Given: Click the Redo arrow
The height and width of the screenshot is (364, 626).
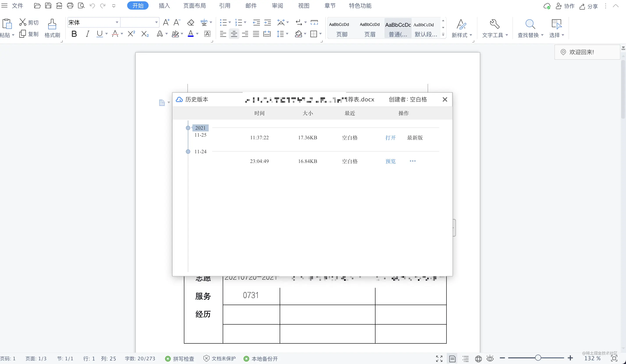Looking at the screenshot, I should click(x=103, y=6).
